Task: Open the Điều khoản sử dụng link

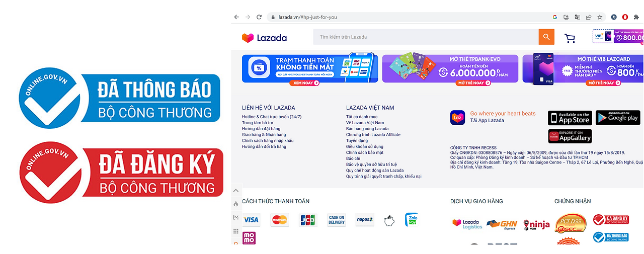Action: pyautogui.click(x=365, y=147)
